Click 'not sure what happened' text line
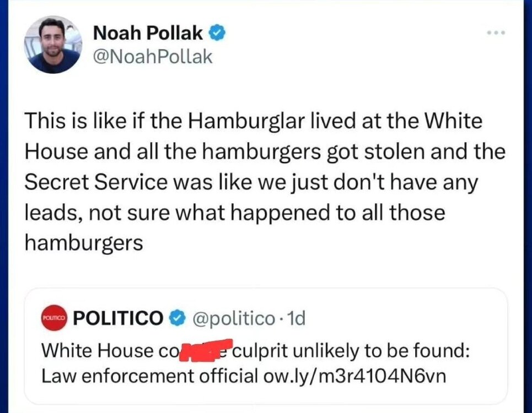The width and height of the screenshot is (532, 413). [209, 213]
